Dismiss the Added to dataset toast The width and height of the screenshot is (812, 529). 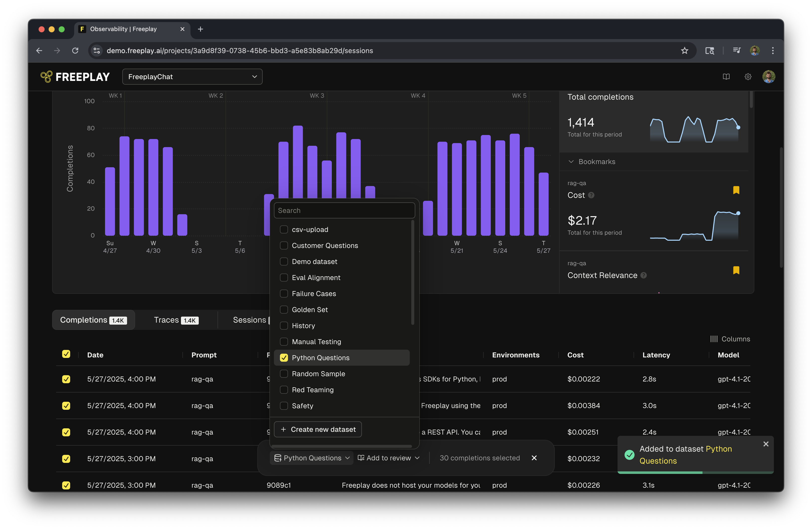766,444
